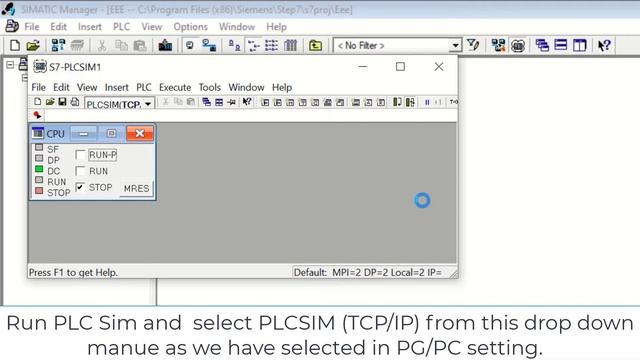The image size is (640, 360).
Task: Insert Timer icon in PLCSIM toolbar
Action: click(x=302, y=102)
